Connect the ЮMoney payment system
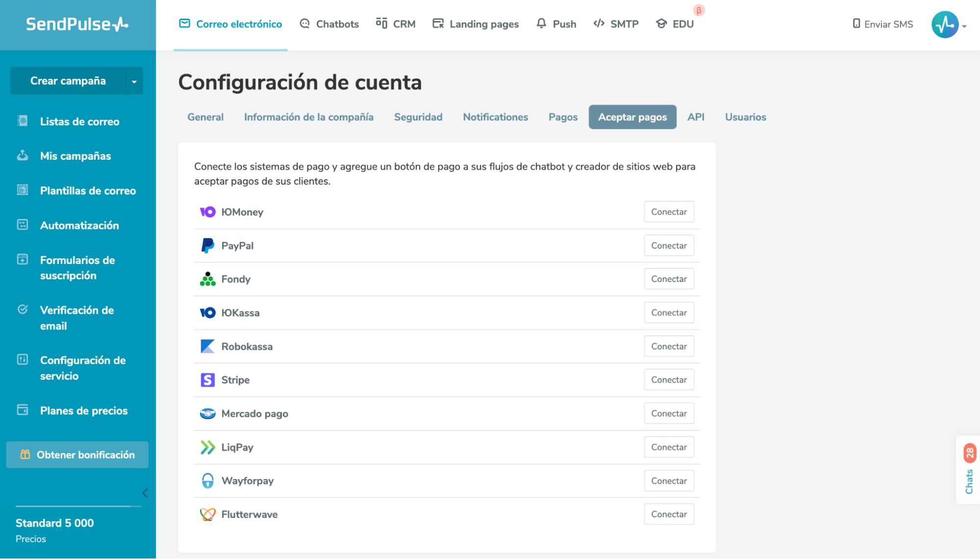Screen dimensions: 980x559 (669, 212)
